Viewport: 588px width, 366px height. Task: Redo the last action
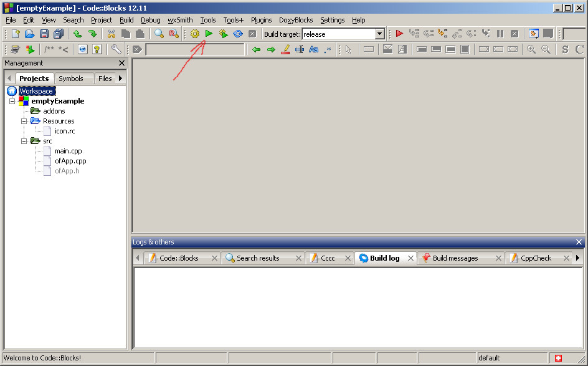(92, 34)
